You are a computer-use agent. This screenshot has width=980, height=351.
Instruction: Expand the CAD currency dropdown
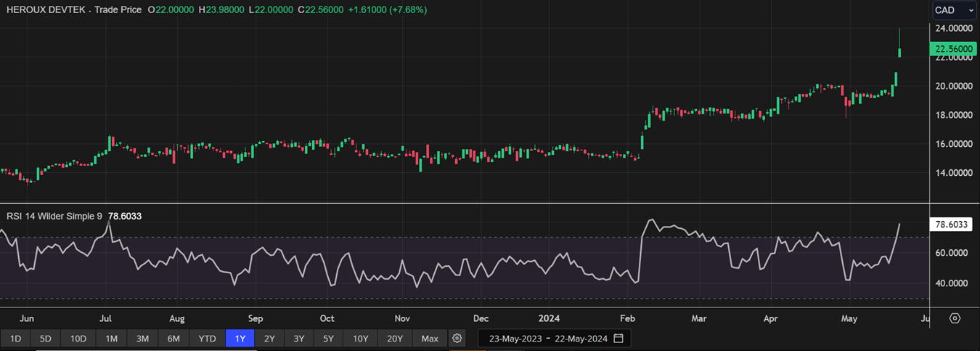955,10
